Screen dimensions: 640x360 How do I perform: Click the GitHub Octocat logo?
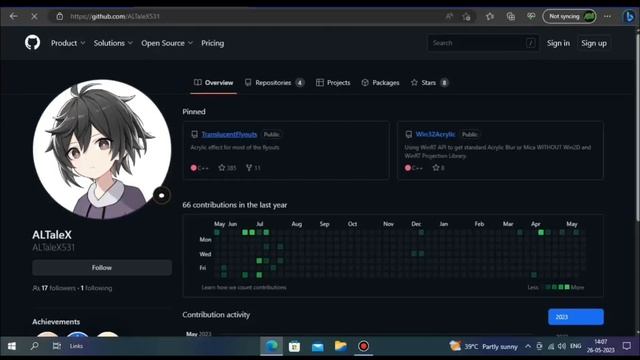32,43
